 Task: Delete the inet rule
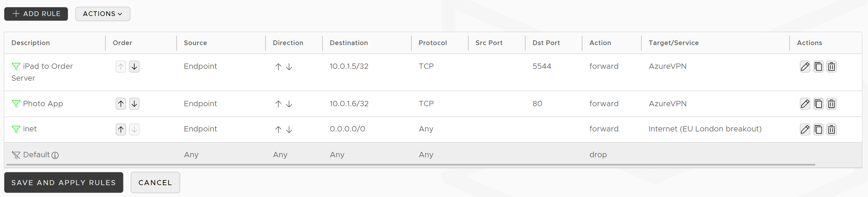coord(831,129)
